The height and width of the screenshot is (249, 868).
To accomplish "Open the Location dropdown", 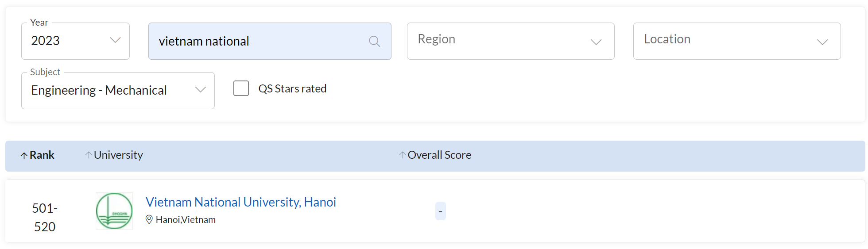I will click(x=736, y=41).
